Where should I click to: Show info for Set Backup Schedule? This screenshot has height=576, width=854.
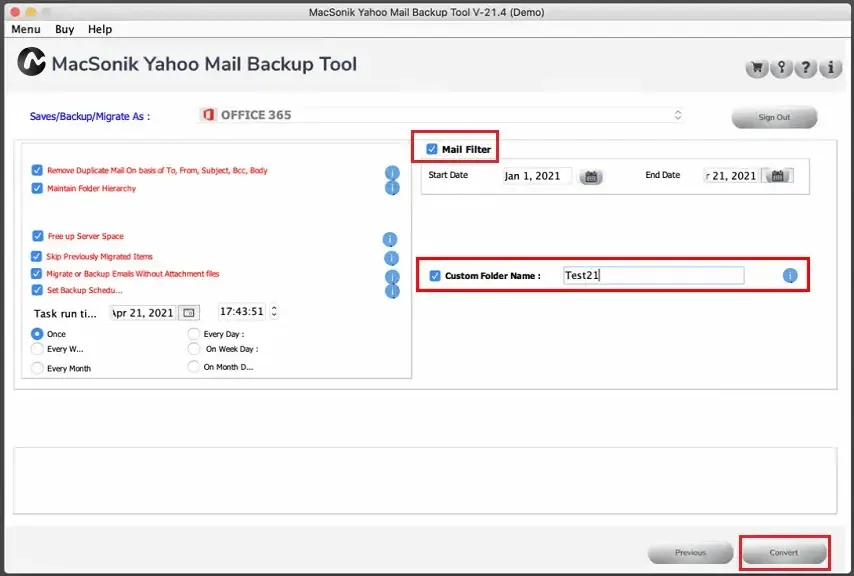392,291
